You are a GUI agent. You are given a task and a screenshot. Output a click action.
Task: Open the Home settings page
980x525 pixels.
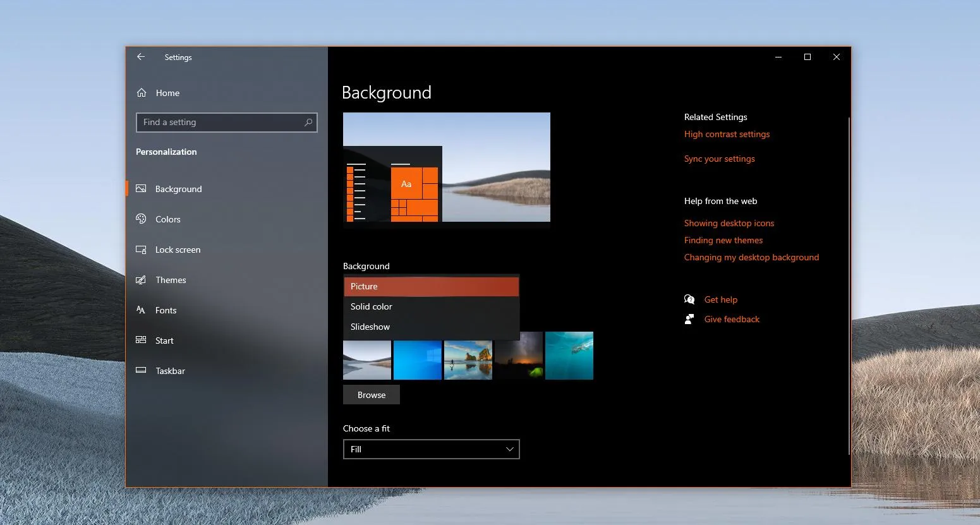tap(167, 93)
